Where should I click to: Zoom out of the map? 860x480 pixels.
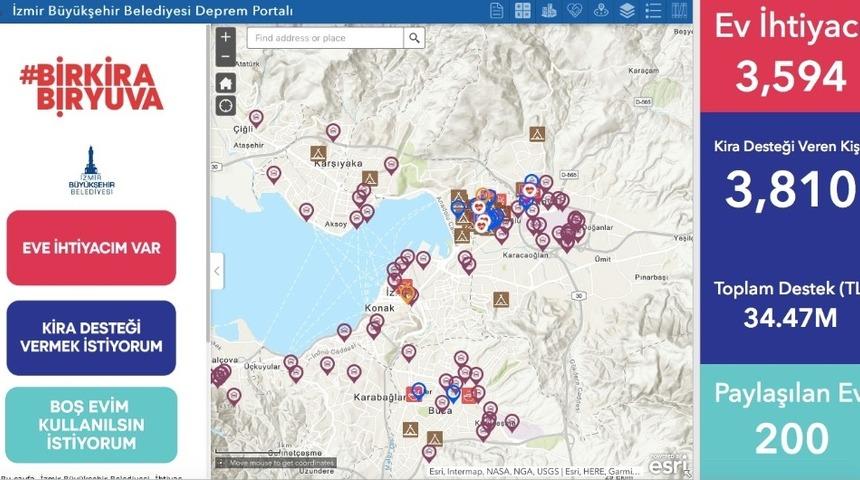pos(226,56)
